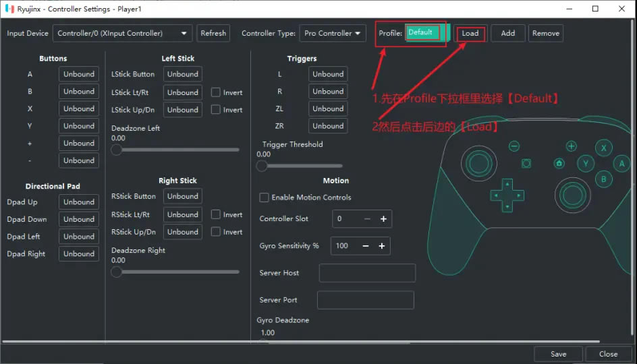Screen dimensions: 637x364
Task: Toggle Invert for LStick Lt/Rt
Action: [216, 92]
